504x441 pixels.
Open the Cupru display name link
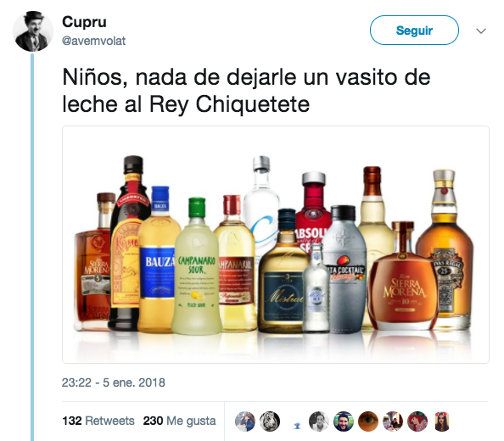click(x=84, y=22)
